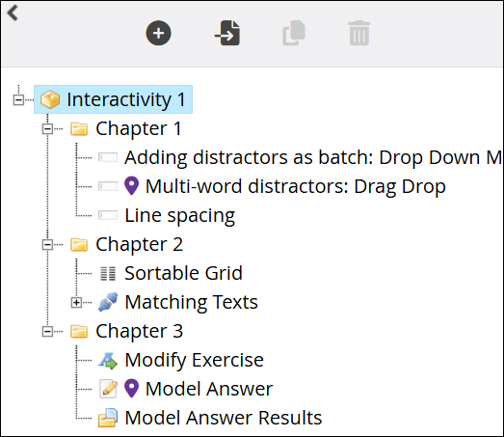The width and height of the screenshot is (504, 437).
Task: Collapse the Chapter 1 folder
Action: [47, 129]
